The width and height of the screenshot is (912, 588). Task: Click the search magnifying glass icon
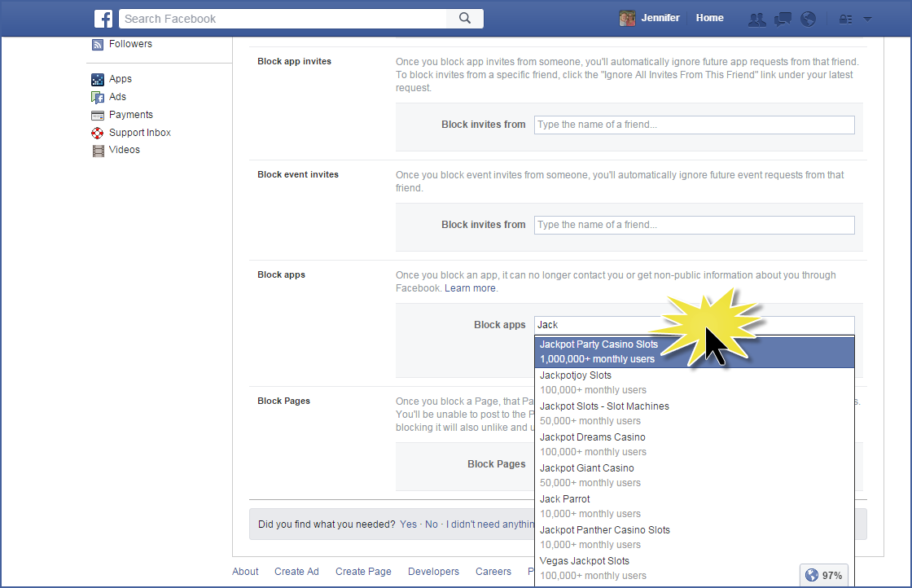pos(465,18)
